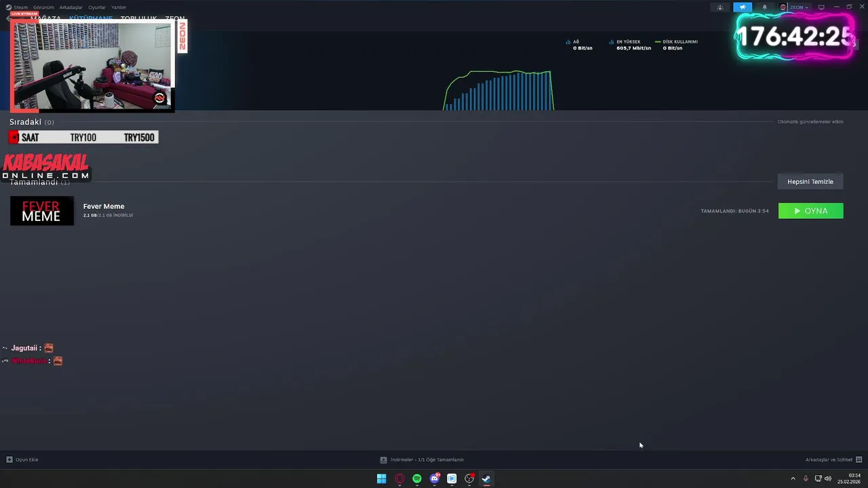
Task: Click the blue megaphone announcements icon
Action: (x=743, y=7)
